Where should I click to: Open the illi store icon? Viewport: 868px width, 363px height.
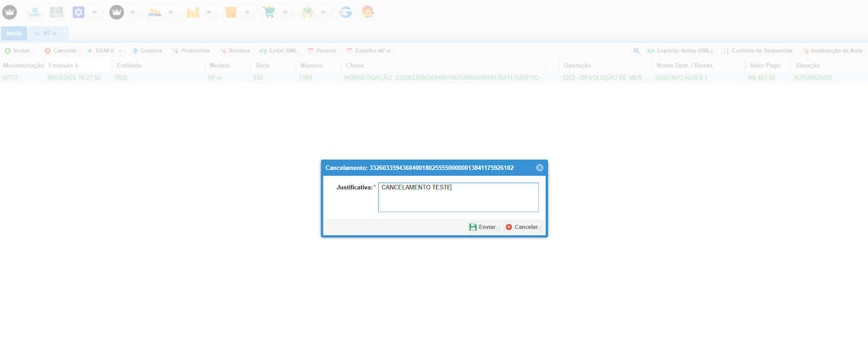[35, 12]
